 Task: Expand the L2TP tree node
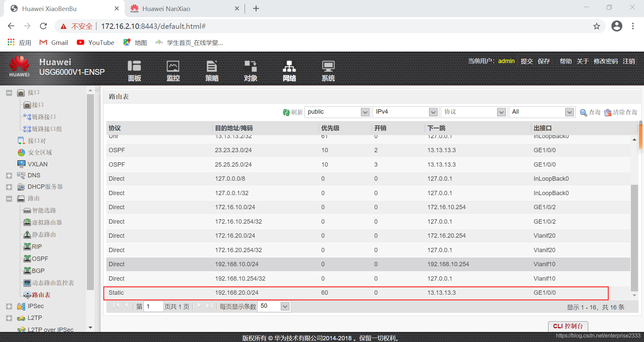9,318
